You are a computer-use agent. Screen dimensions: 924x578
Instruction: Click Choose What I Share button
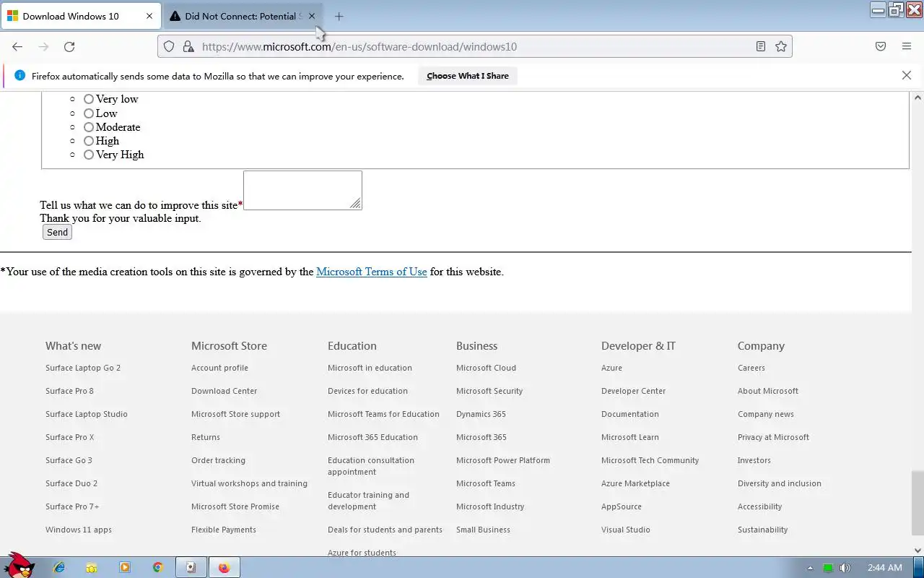[468, 76]
